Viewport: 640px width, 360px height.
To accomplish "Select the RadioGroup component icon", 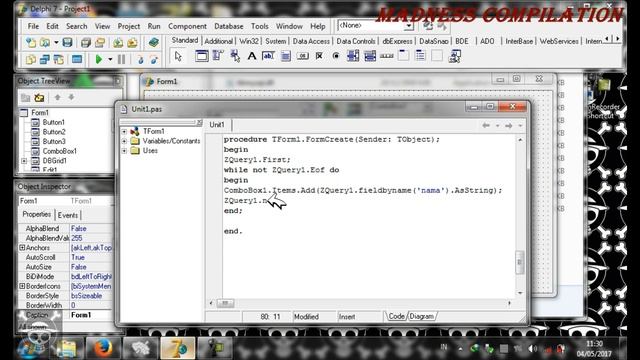I will [420, 56].
